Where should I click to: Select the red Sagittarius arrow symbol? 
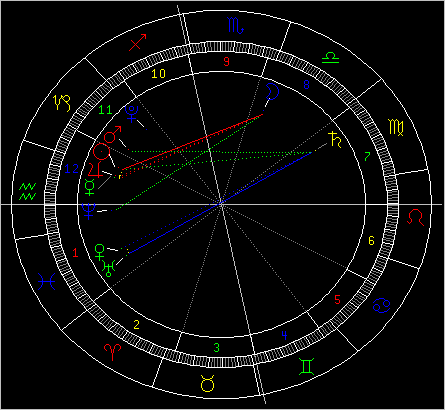tap(138, 42)
